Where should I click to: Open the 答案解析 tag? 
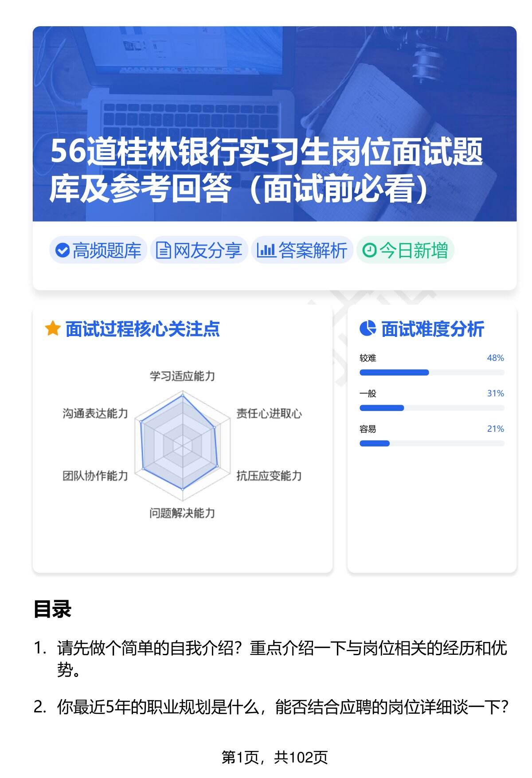(x=313, y=250)
